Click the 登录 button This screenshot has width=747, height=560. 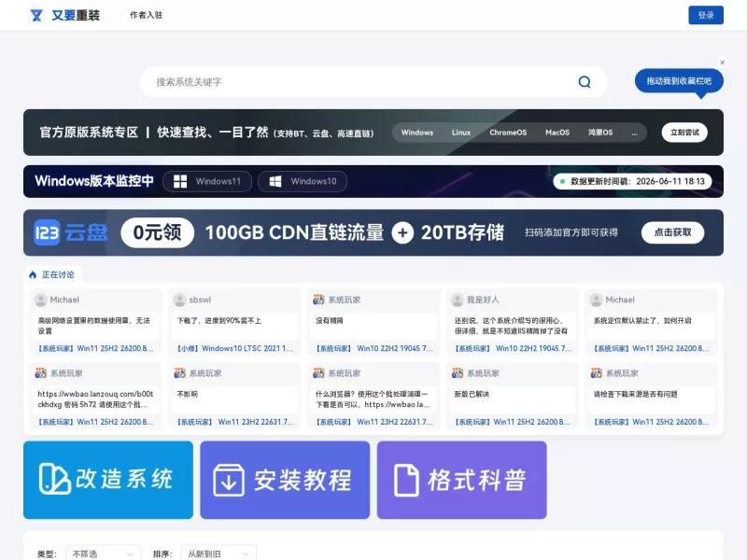[706, 15]
